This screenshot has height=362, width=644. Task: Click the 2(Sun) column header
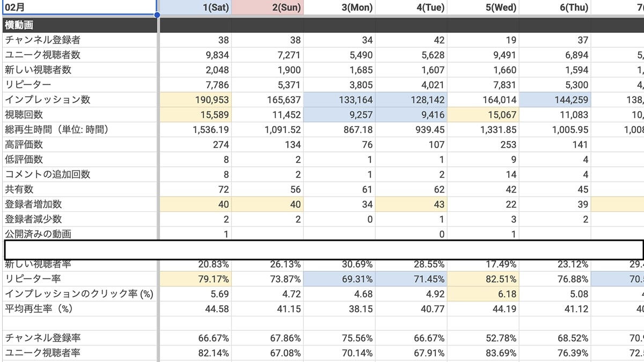coord(268,7)
